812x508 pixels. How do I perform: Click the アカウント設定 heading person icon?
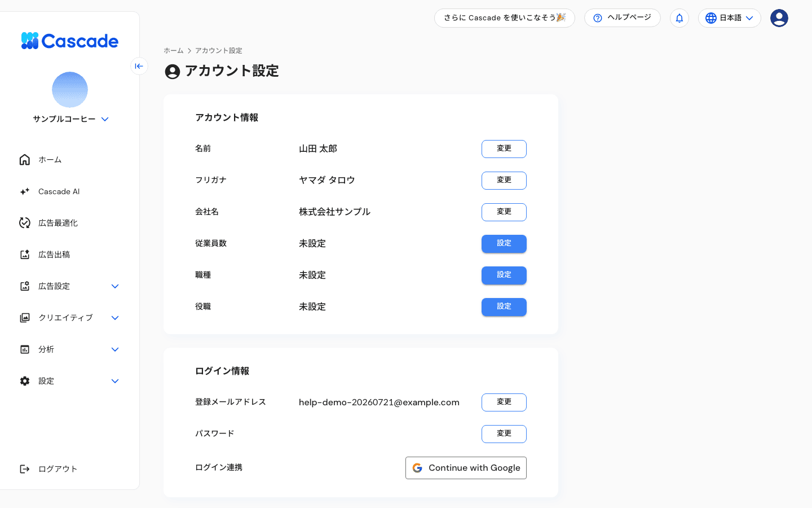click(x=173, y=72)
